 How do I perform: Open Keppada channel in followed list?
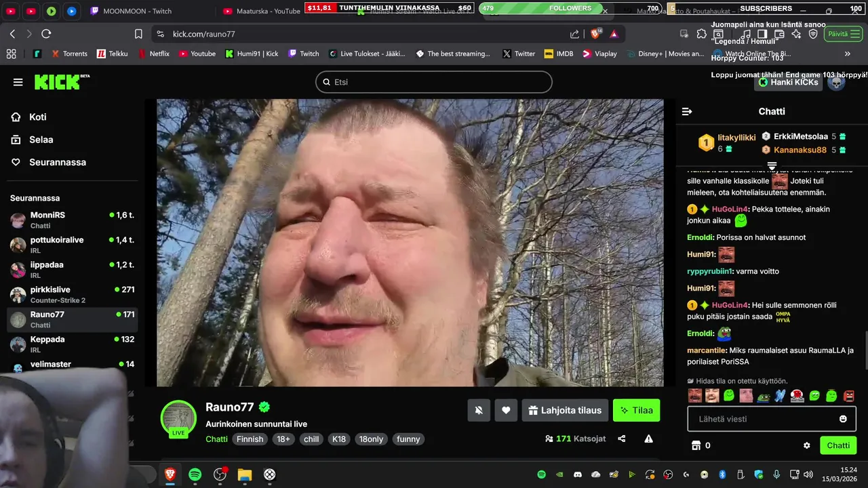coord(72,344)
